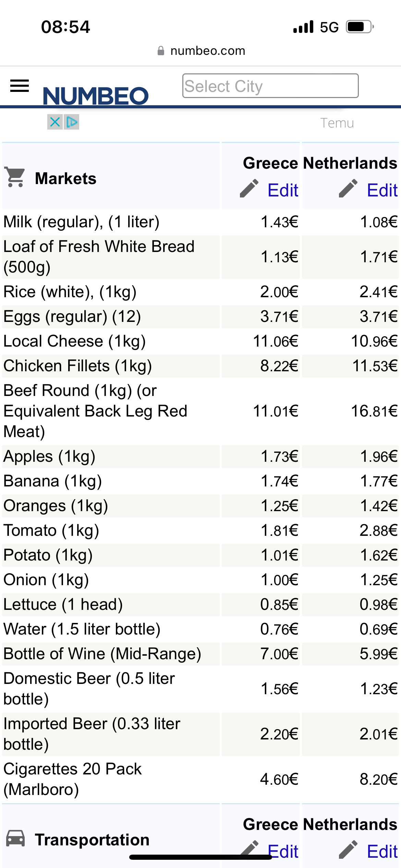
Task: Tap the numbeo.com address bar
Action: tap(201, 51)
